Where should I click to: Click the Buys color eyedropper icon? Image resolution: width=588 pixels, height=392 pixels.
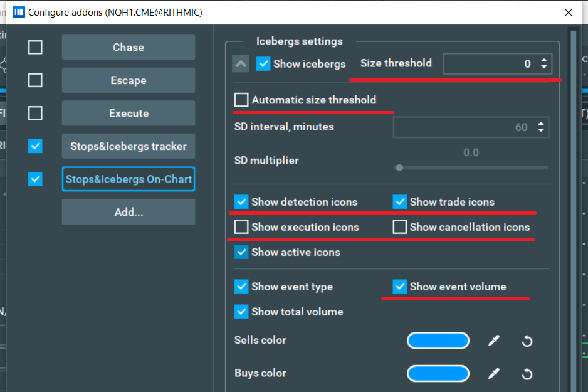[x=494, y=374]
